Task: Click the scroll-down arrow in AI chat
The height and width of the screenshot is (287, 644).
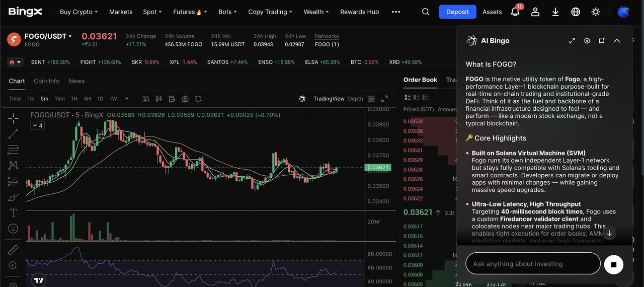Action: [609, 233]
